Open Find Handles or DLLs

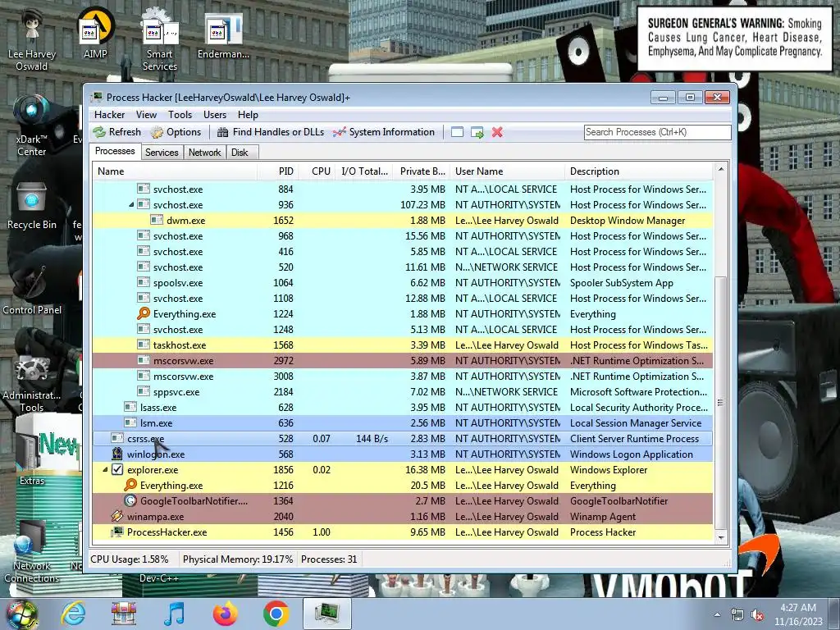click(271, 132)
